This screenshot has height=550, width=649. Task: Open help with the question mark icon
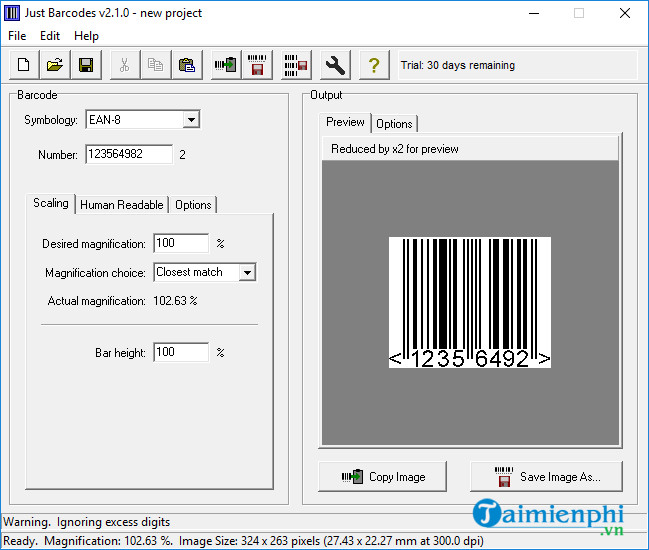coord(374,65)
